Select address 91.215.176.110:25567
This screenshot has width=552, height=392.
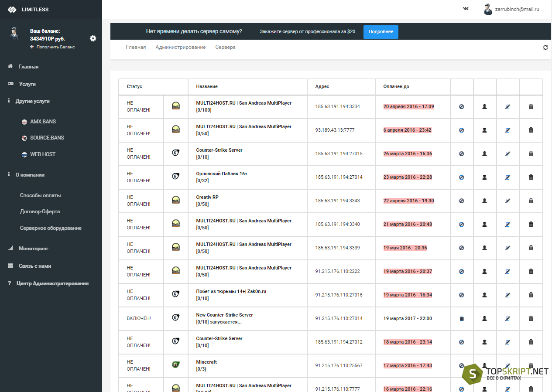pyautogui.click(x=339, y=365)
